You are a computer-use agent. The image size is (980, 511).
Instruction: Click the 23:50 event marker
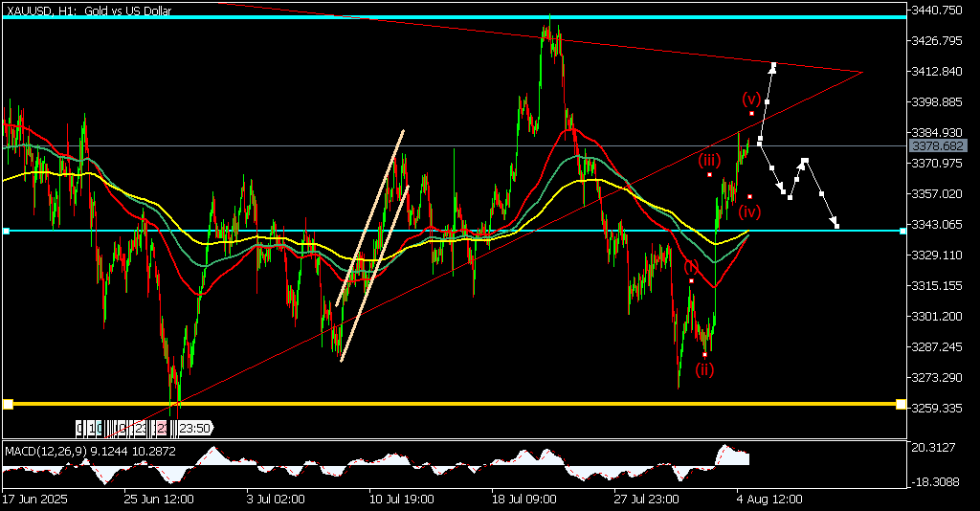tap(193, 428)
